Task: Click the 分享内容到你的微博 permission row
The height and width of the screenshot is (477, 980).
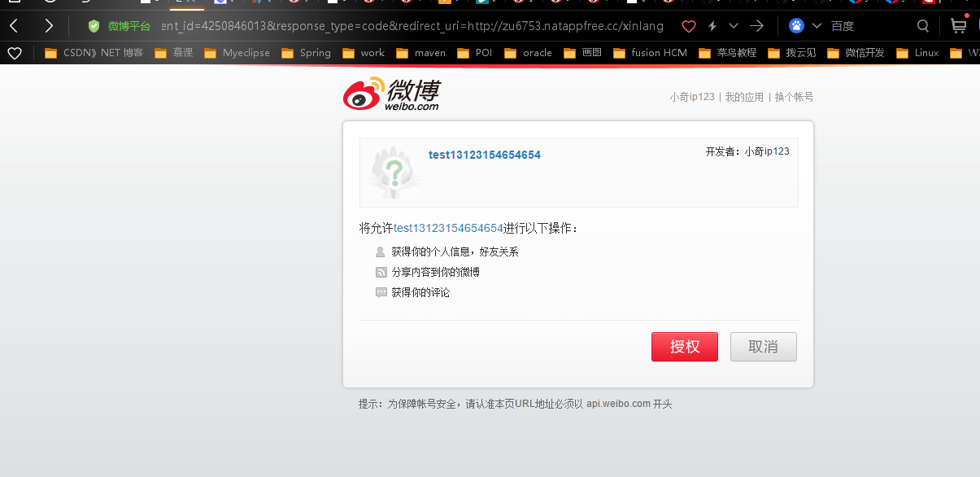Action: pyautogui.click(x=428, y=272)
